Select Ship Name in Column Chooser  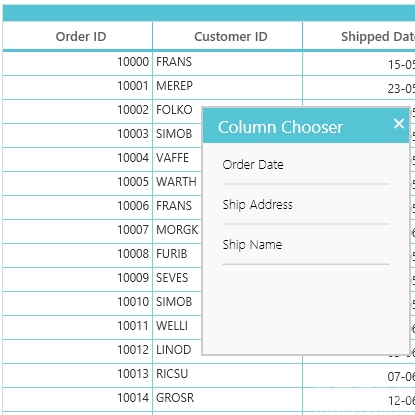[x=306, y=244]
